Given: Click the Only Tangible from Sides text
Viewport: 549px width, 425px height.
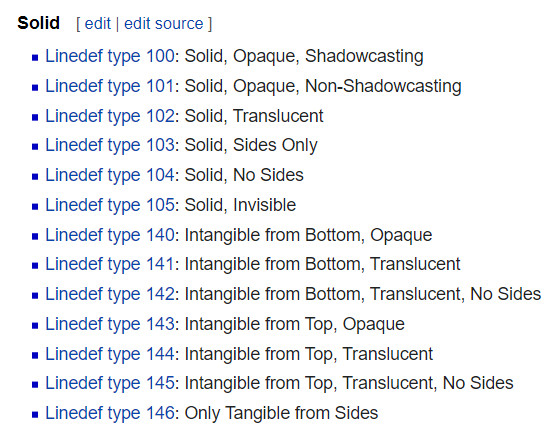Looking at the screenshot, I should pyautogui.click(x=281, y=413).
